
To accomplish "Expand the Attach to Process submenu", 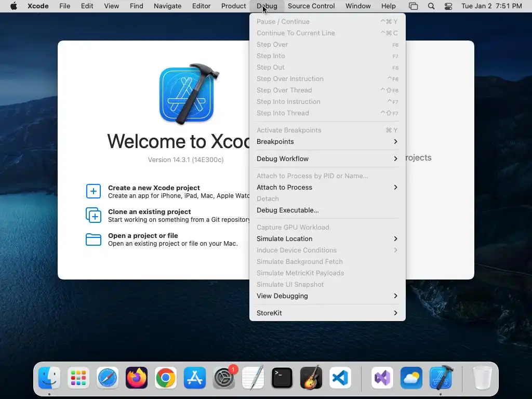I will [327, 187].
